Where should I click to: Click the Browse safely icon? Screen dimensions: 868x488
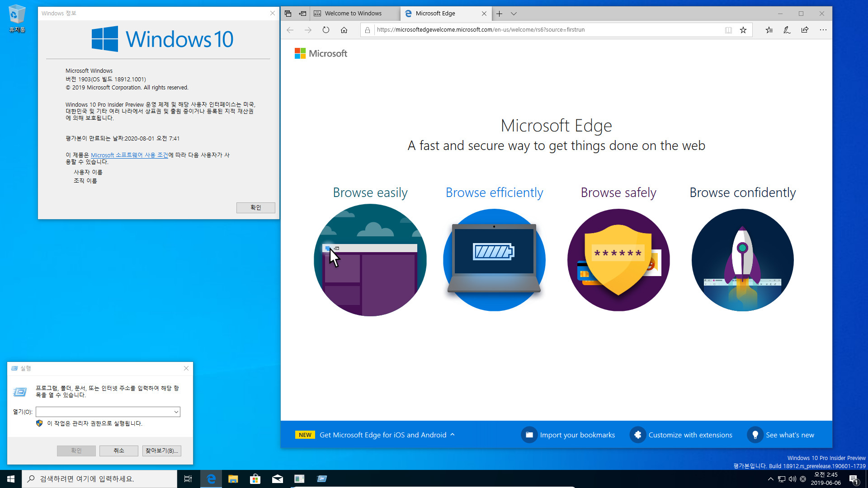coord(618,259)
